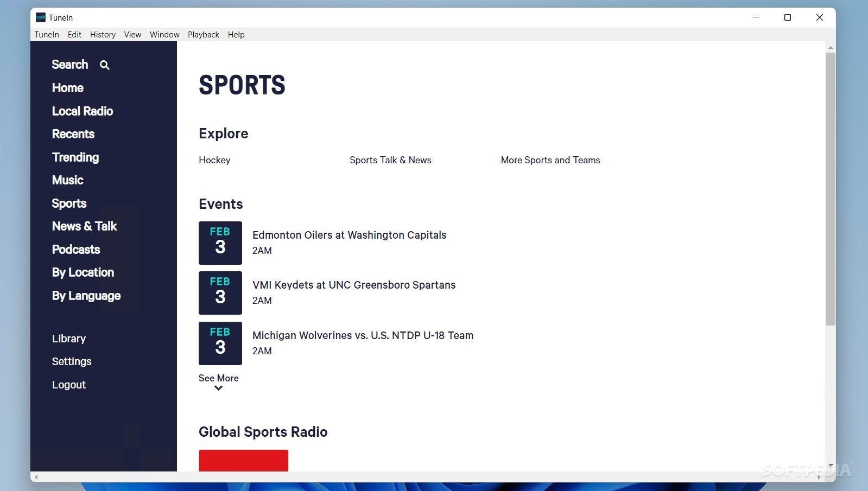Open Michigan Wolverines vs. U.S. NTDP event
The height and width of the screenshot is (491, 868).
pos(363,335)
